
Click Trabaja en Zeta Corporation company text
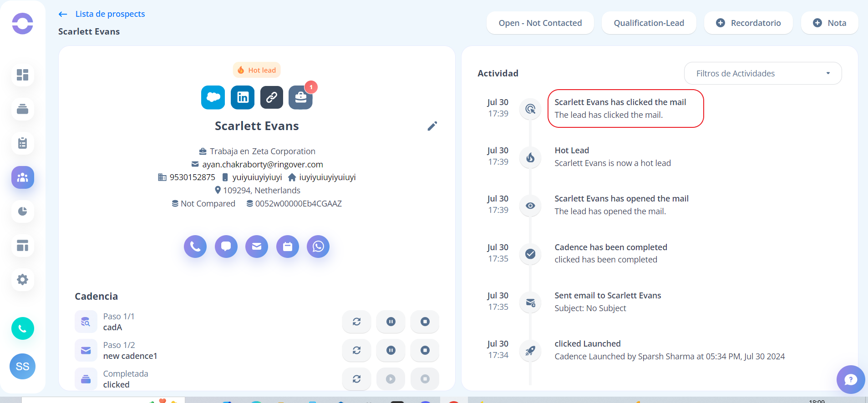[x=262, y=151]
